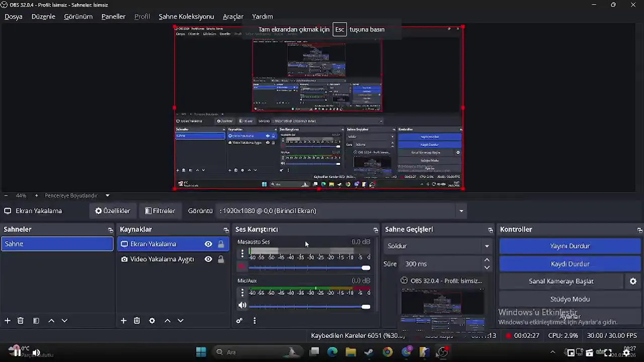
Task: Click the Süre 300 ms duration field
Action: click(441, 264)
